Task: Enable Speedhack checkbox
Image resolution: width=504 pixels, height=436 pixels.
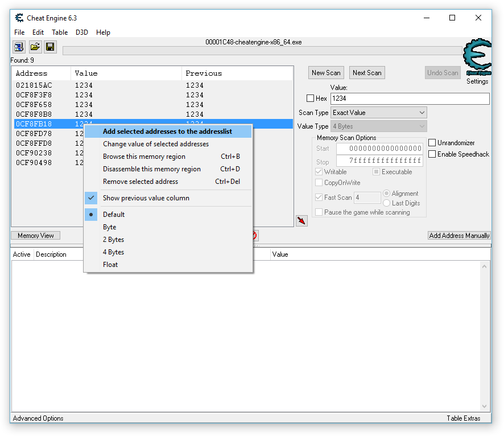Action: click(x=432, y=154)
